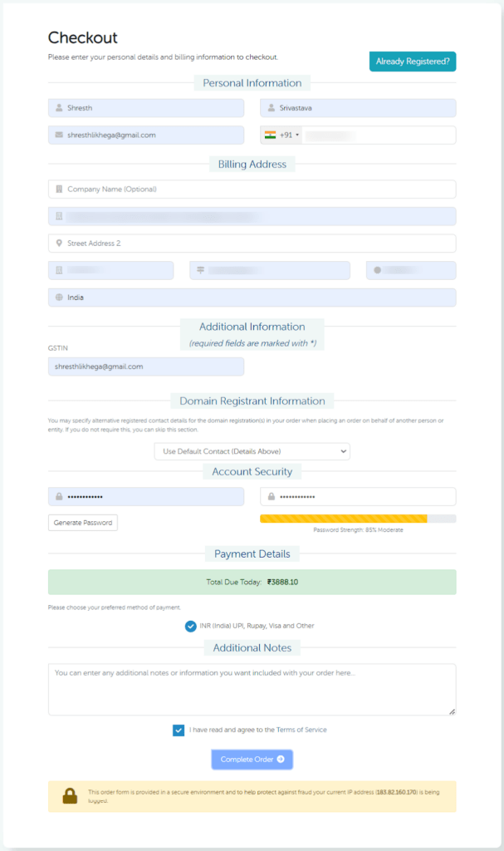Open the Use Default Contact dropdown
The height and width of the screenshot is (851, 504).
click(x=252, y=451)
